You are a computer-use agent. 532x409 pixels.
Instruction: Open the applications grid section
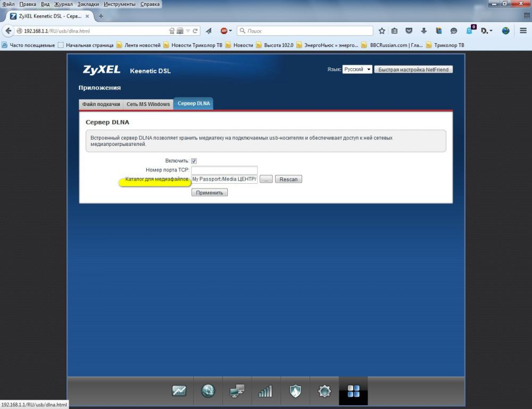pyautogui.click(x=353, y=391)
